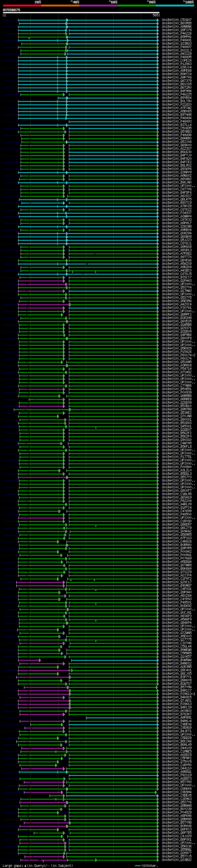Select the UniRef100_P34937 label
Screen dimensions: 197x868
pyautogui.click(x=177, y=213)
